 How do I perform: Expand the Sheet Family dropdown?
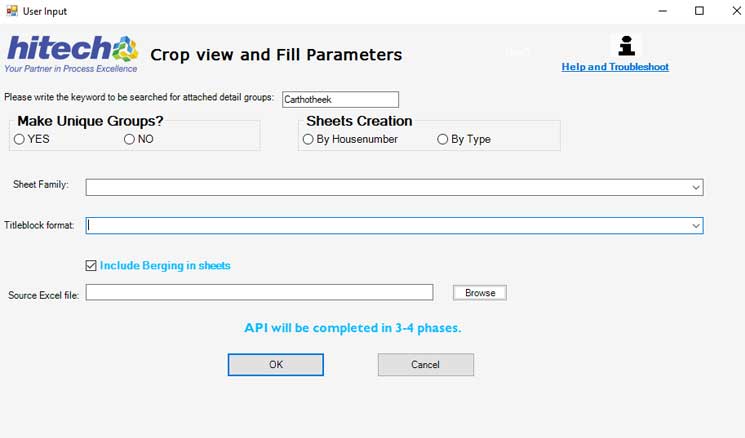tap(695, 187)
